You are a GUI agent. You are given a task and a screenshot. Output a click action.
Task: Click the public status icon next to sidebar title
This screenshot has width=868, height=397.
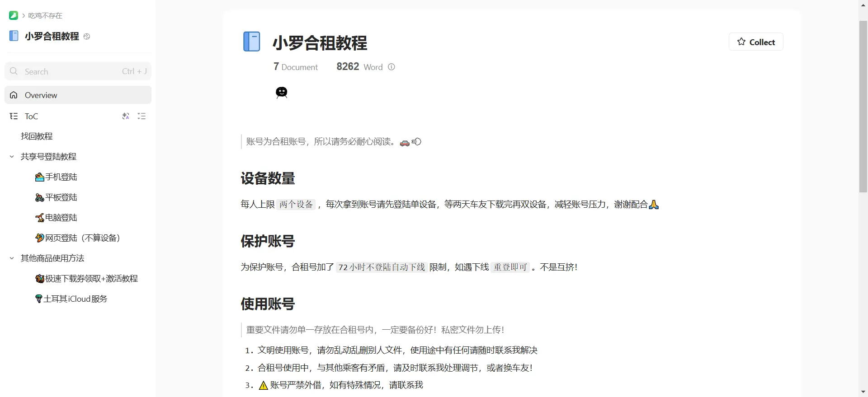(87, 37)
